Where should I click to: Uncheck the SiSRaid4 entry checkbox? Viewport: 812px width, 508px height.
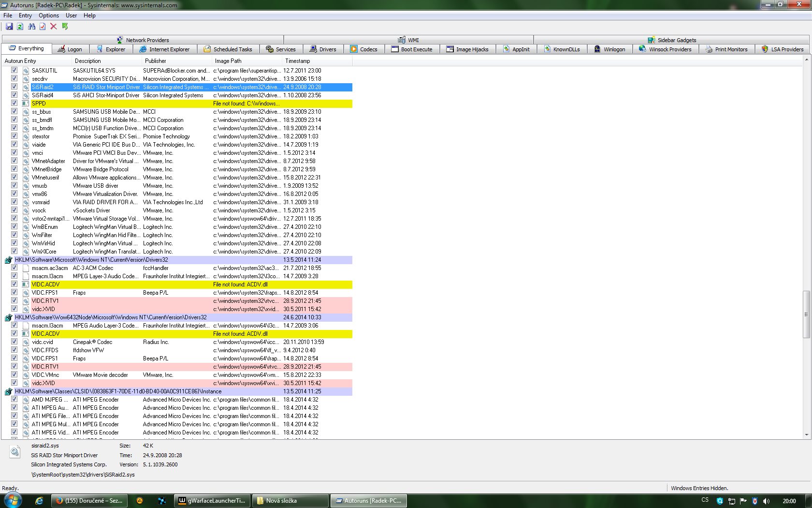coord(14,95)
